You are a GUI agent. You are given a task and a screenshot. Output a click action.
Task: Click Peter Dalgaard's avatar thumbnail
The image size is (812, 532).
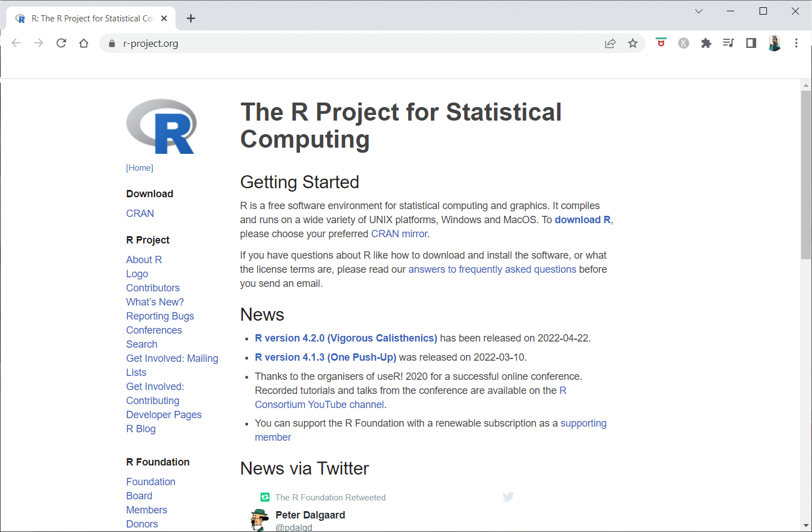pyautogui.click(x=259, y=520)
